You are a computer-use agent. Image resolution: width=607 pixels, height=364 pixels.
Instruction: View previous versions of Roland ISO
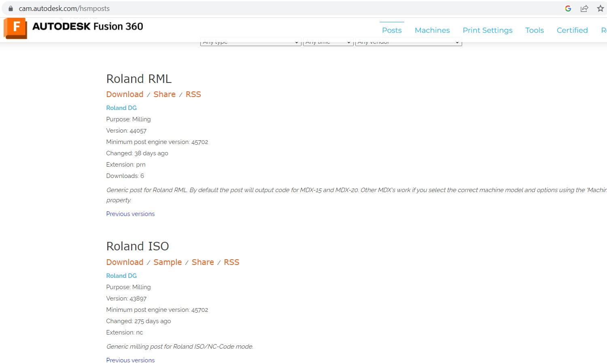tap(130, 360)
